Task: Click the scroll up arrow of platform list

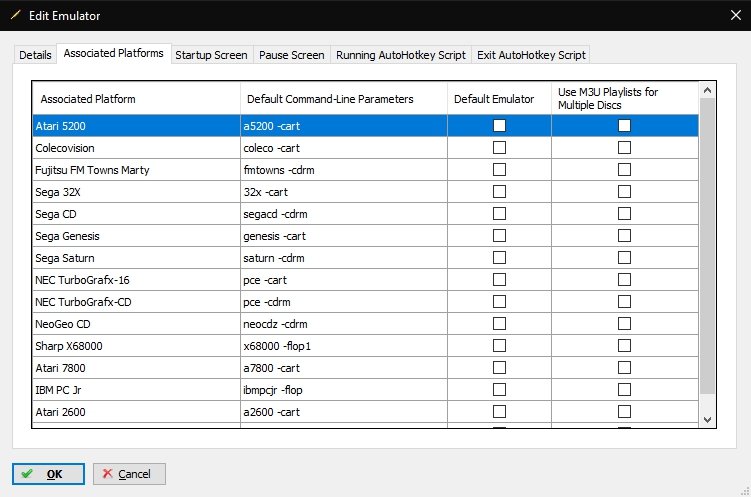Action: (707, 90)
